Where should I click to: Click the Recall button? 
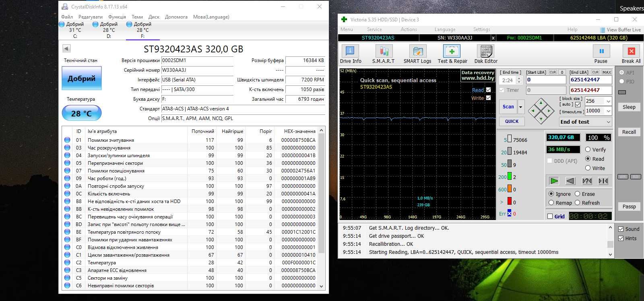click(629, 132)
